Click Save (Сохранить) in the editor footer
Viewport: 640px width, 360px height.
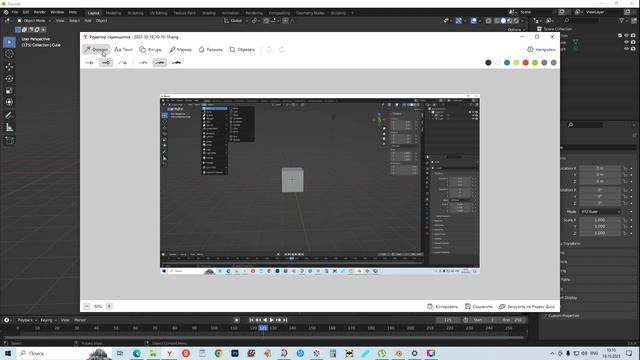click(479, 306)
